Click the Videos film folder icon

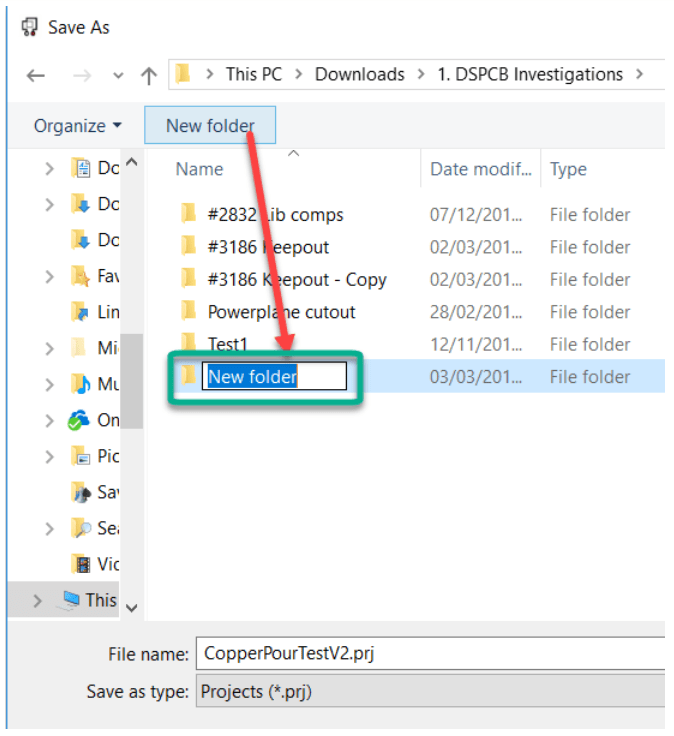click(82, 564)
